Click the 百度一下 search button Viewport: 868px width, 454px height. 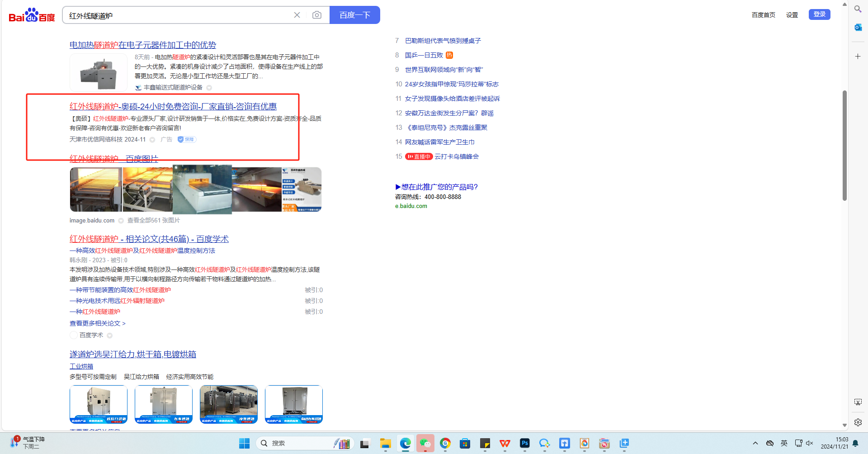coord(354,15)
